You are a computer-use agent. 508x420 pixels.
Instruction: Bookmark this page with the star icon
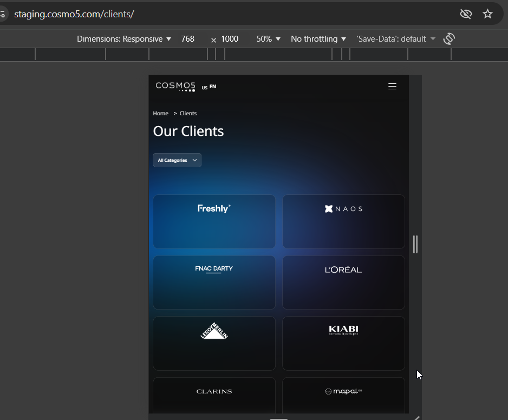pyautogui.click(x=487, y=14)
